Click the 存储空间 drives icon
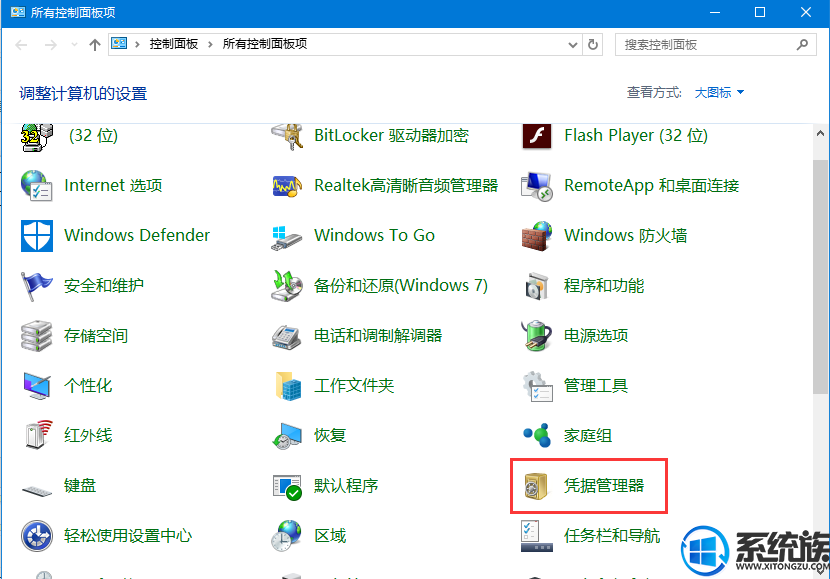 (37, 336)
